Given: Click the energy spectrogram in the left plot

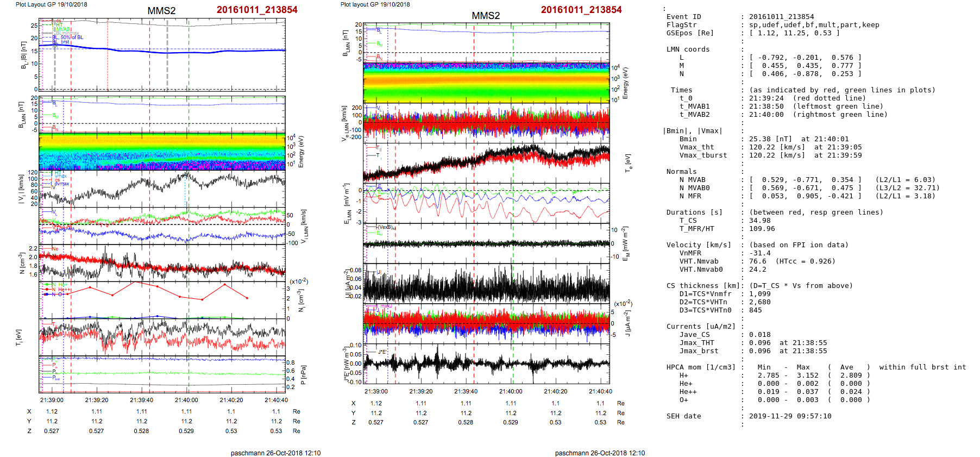Looking at the screenshot, I should coord(162,151).
